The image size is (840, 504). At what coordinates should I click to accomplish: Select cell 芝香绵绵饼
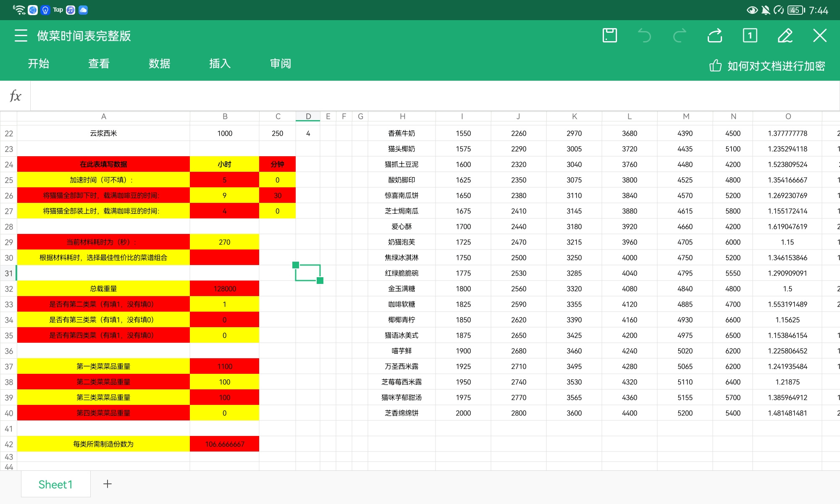point(402,413)
